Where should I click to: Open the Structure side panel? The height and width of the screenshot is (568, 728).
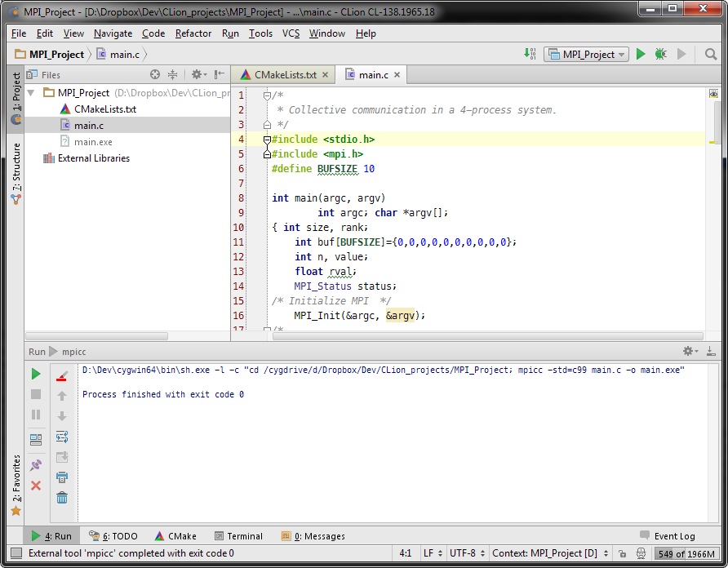coord(16,174)
